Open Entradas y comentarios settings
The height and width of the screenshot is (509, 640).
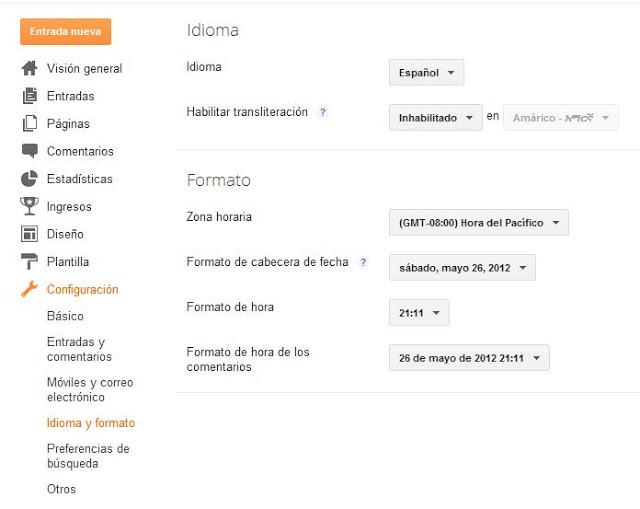pos(79,349)
